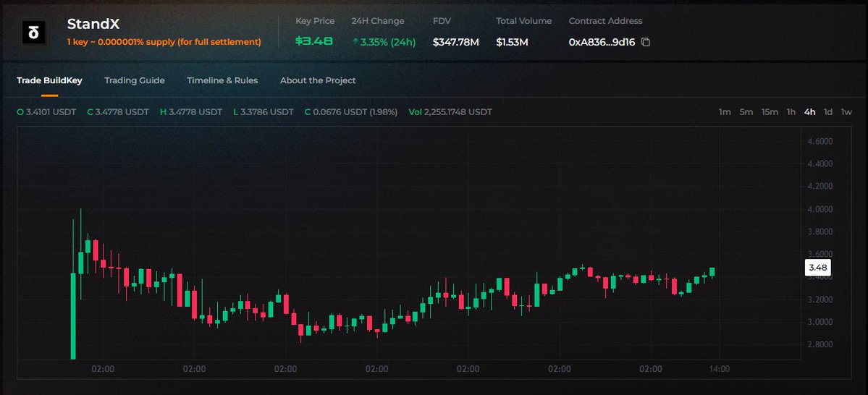Click the contract address 0xA836...9d16
The image size is (868, 395).
[x=602, y=42]
